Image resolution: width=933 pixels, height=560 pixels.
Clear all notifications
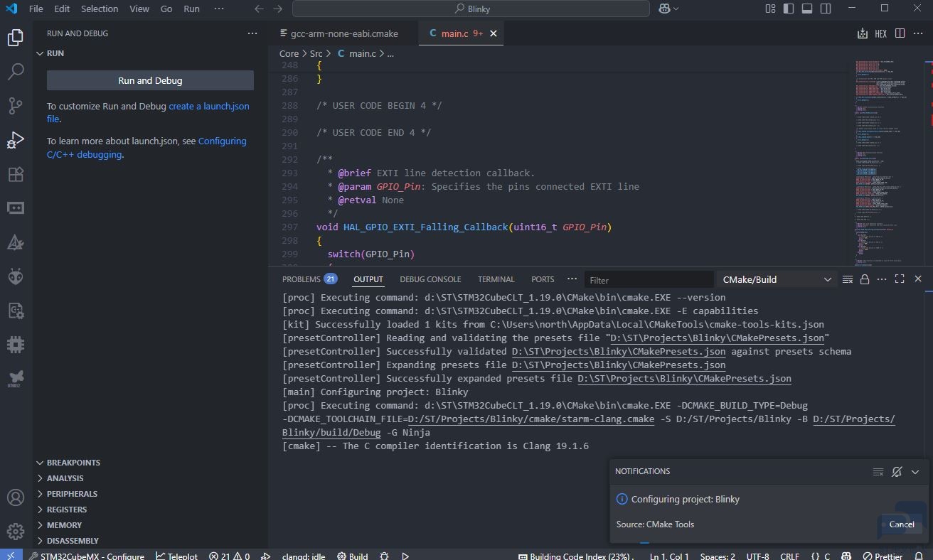tap(878, 472)
